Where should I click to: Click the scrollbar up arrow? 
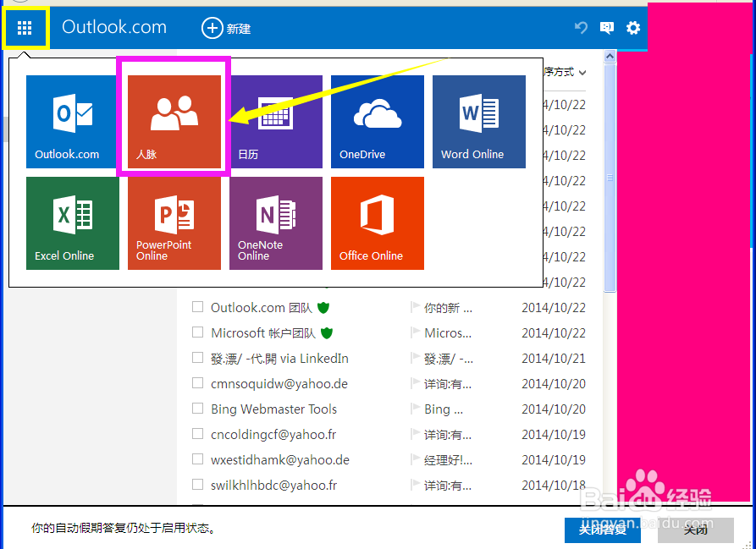[x=610, y=57]
